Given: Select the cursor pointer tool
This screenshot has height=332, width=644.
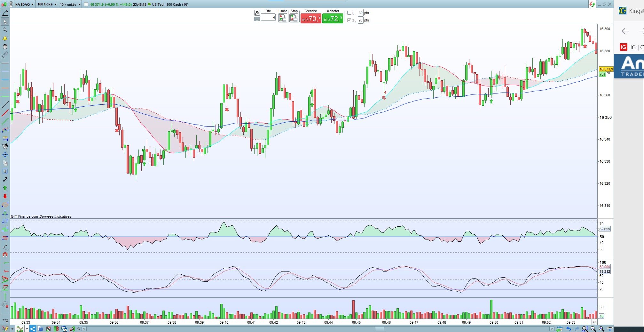Looking at the screenshot, I should (x=5, y=21).
